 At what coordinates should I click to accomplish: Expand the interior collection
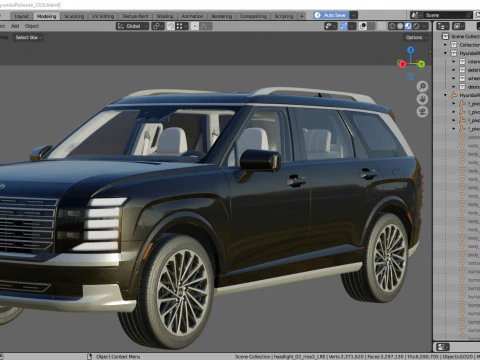coord(453,62)
